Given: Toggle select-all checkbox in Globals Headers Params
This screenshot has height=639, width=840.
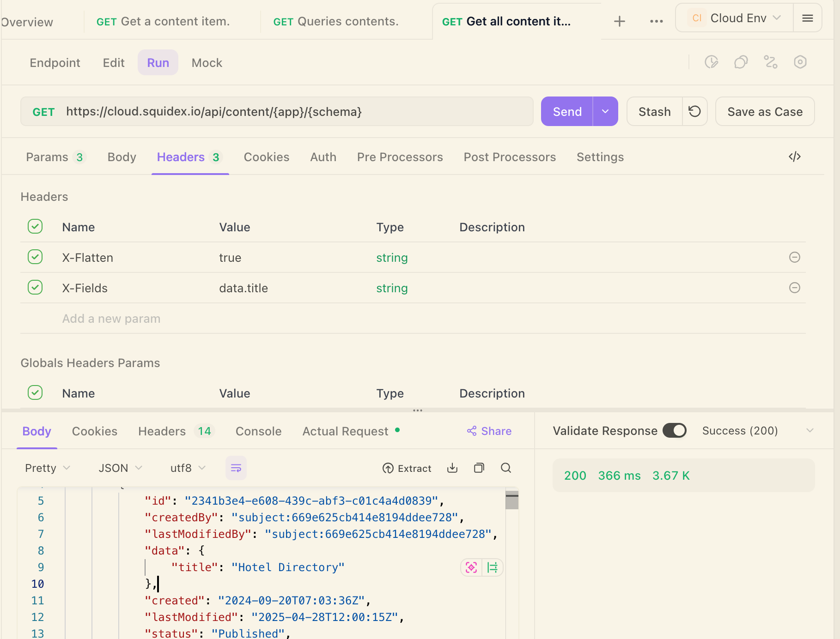Looking at the screenshot, I should 35,392.
